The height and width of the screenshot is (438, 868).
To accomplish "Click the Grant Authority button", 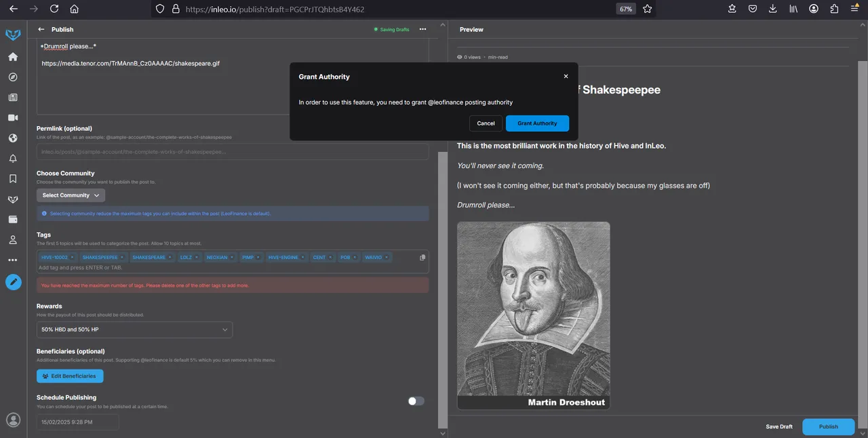I will click(x=537, y=123).
